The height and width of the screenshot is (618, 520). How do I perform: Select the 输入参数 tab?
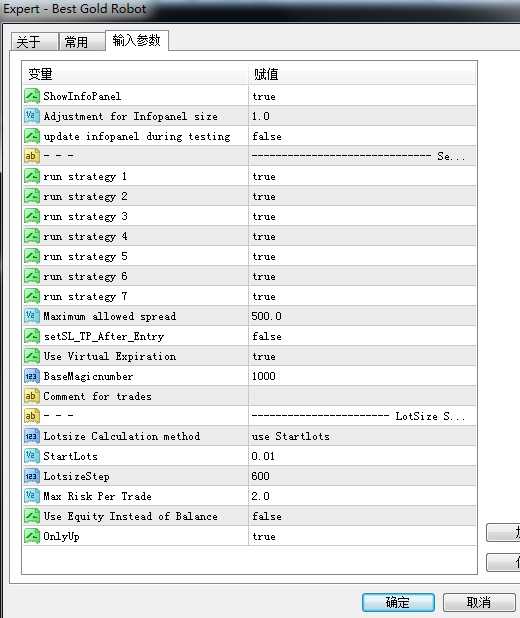coord(137,40)
